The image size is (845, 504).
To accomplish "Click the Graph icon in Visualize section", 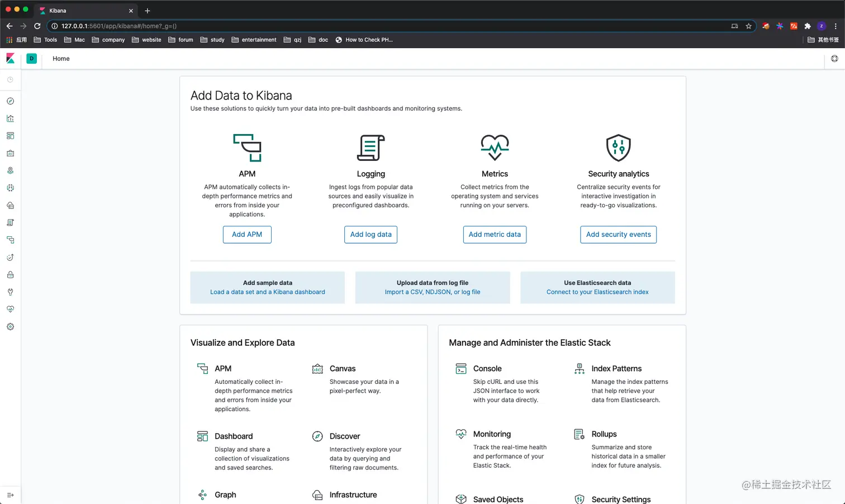I will pos(202,495).
